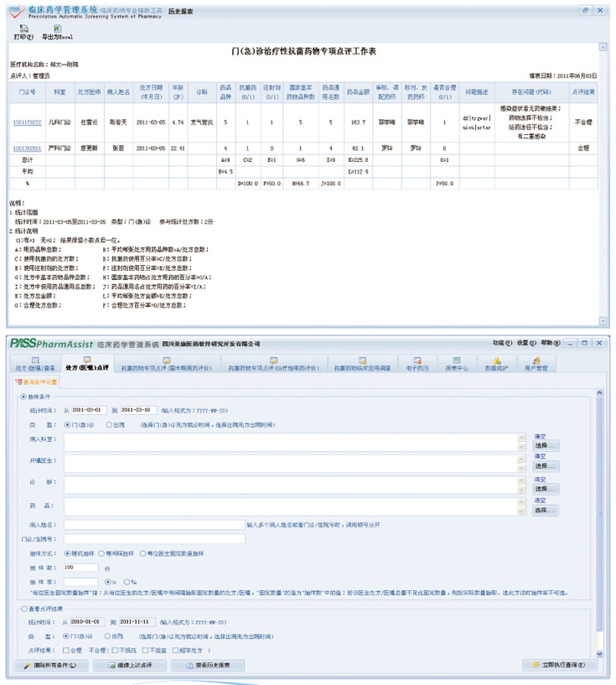The image size is (616, 685).
Task: Click the 清除所有条件 button
Action: point(51,666)
